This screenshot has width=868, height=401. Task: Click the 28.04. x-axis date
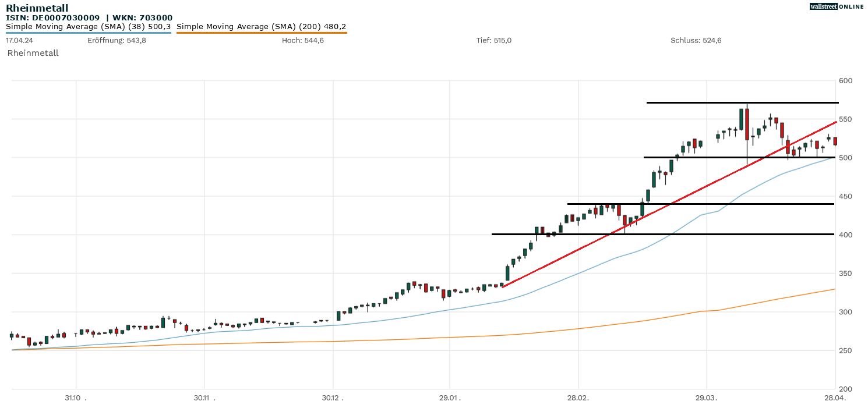835,398
